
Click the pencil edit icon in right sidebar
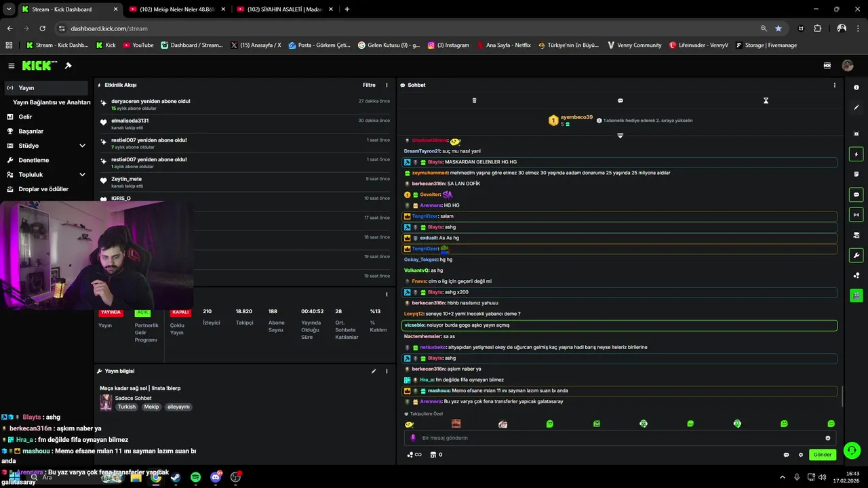[856, 107]
